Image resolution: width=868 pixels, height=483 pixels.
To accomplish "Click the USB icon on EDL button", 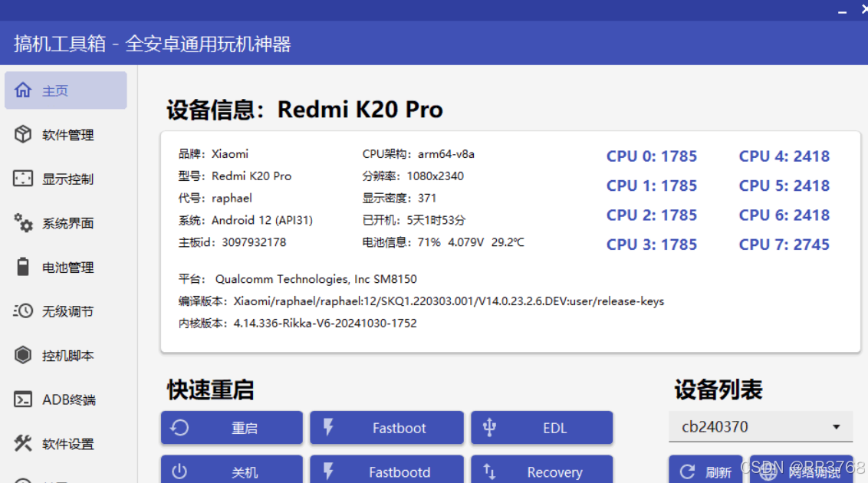I will 489,427.
